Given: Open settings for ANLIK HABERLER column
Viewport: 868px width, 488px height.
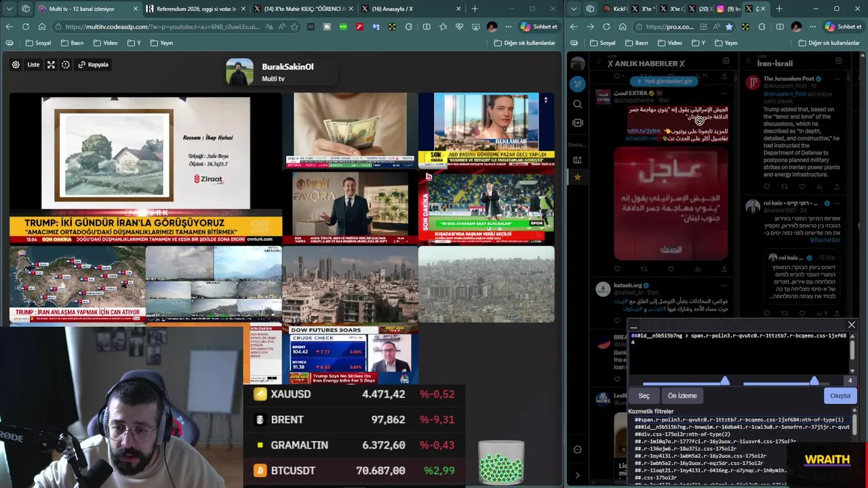Looking at the screenshot, I should point(726,60).
